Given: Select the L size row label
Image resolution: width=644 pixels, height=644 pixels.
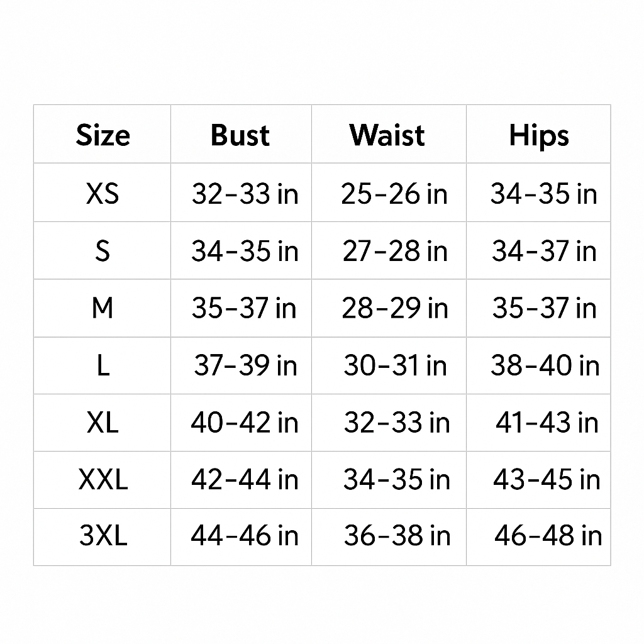Looking at the screenshot, I should (103, 365).
